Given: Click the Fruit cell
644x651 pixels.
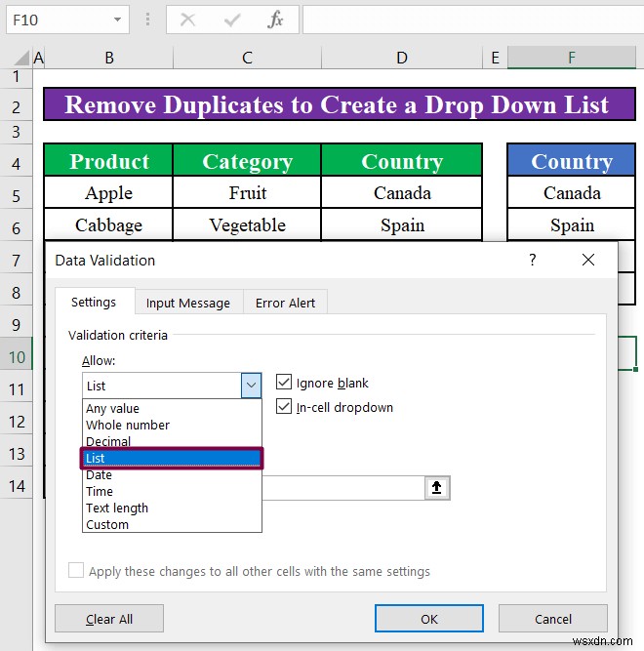Looking at the screenshot, I should click(247, 192).
